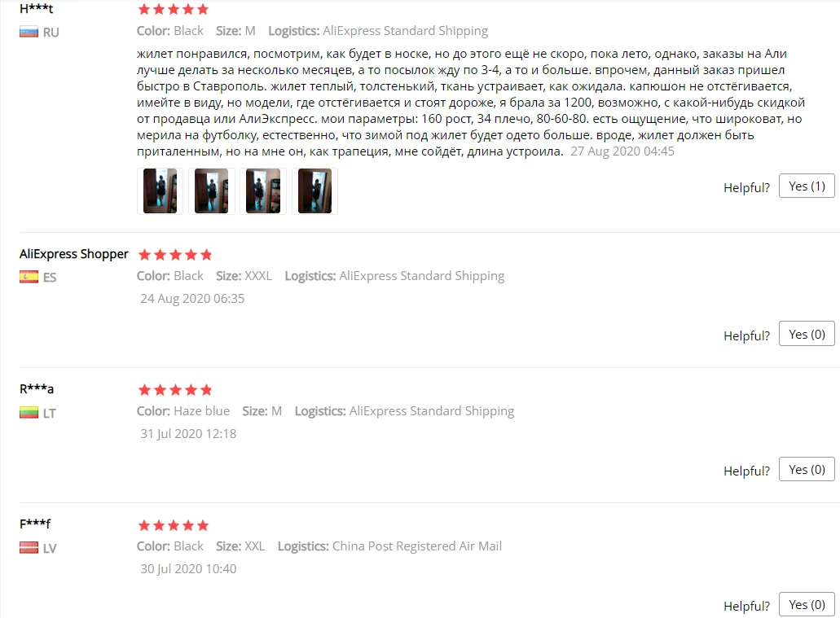The width and height of the screenshot is (840, 618).
Task: Click the star rating of AliExpress Shopper's review
Action: click(174, 254)
